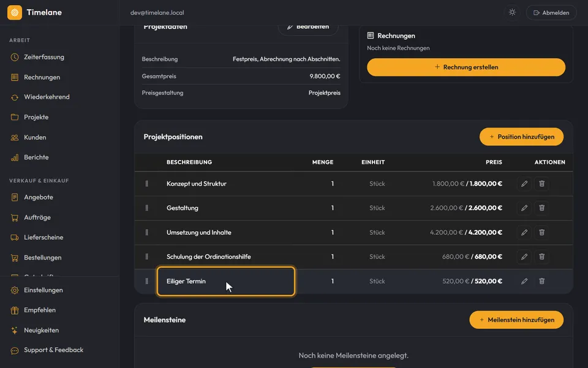Edit the Schulung der Ordinationshilfe position

pyautogui.click(x=524, y=257)
